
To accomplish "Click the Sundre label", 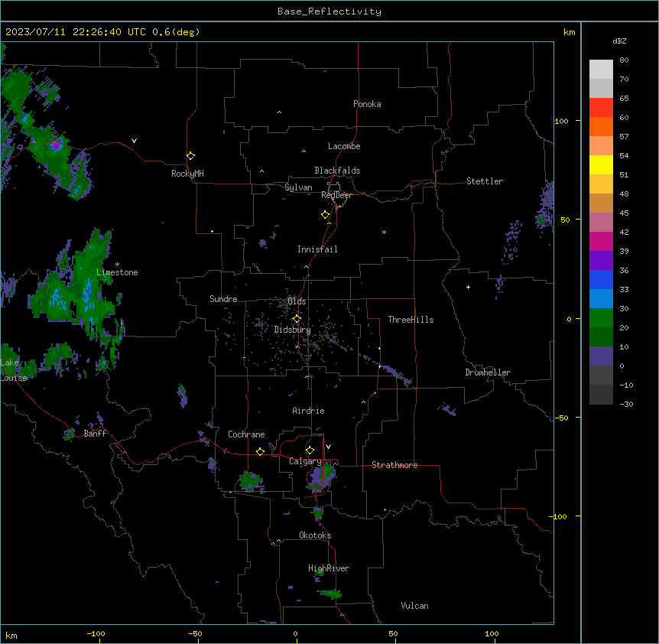I will [223, 299].
